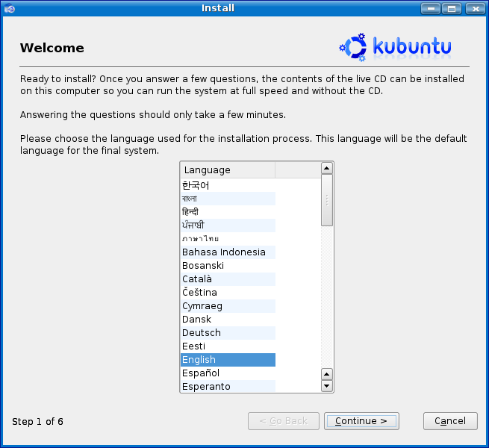
Task: Select the Korean language entry
Action: click(196, 185)
